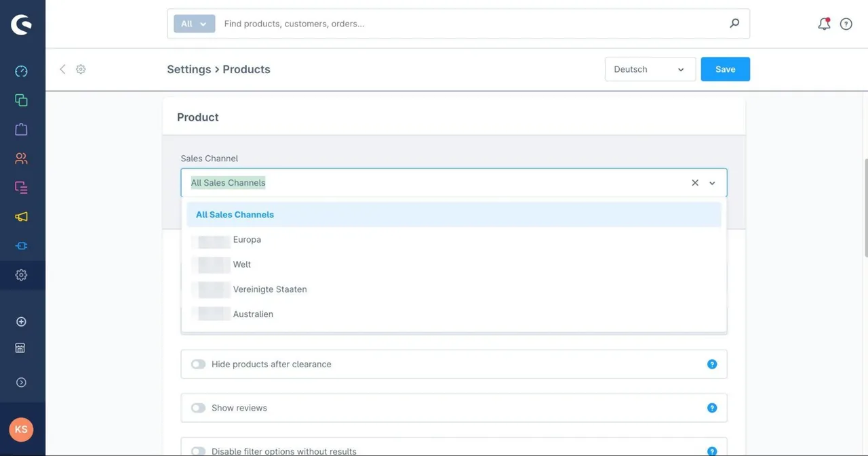Open the Deutsch language dropdown

click(x=650, y=69)
